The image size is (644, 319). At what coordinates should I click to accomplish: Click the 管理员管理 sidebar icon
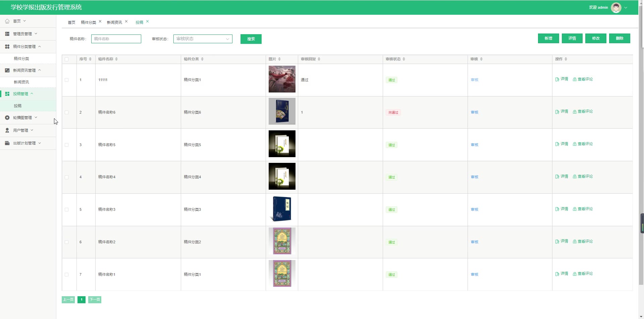pos(7,34)
